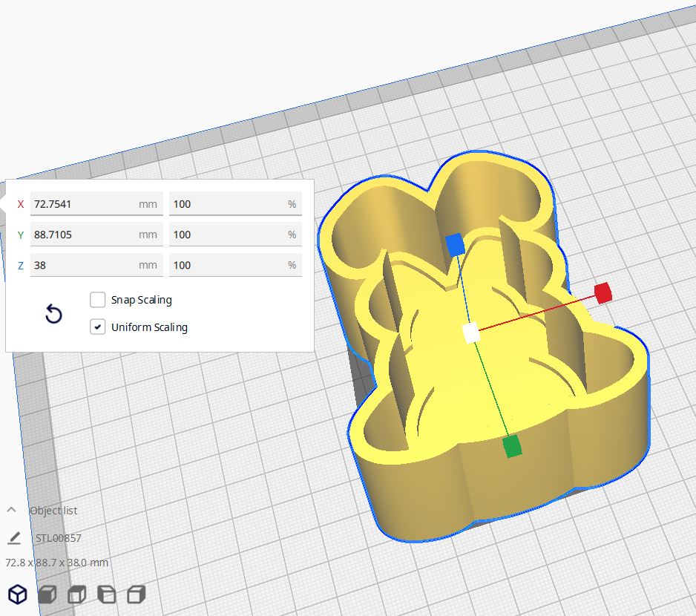
Task: Switch to the top view camera preset
Action: pos(76,594)
